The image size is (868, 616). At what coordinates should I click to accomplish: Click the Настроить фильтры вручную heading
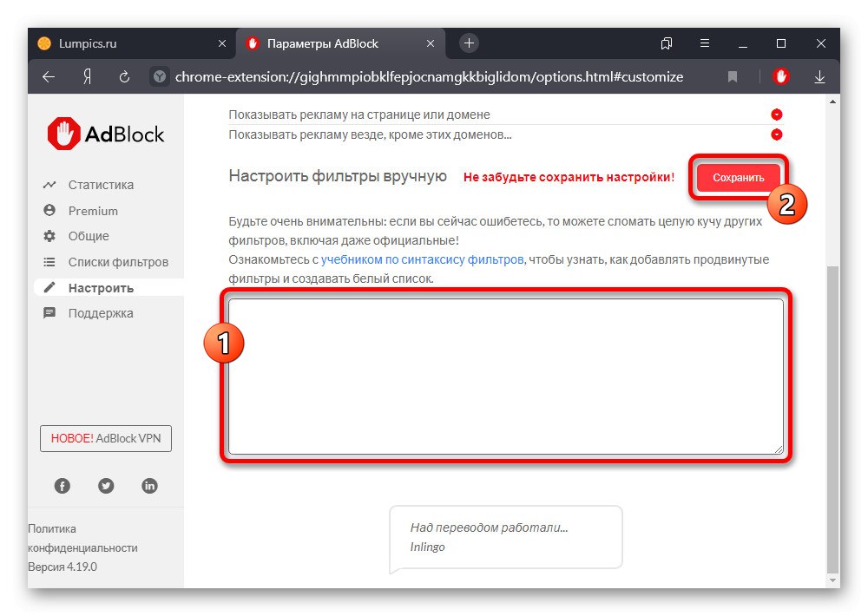(x=338, y=176)
